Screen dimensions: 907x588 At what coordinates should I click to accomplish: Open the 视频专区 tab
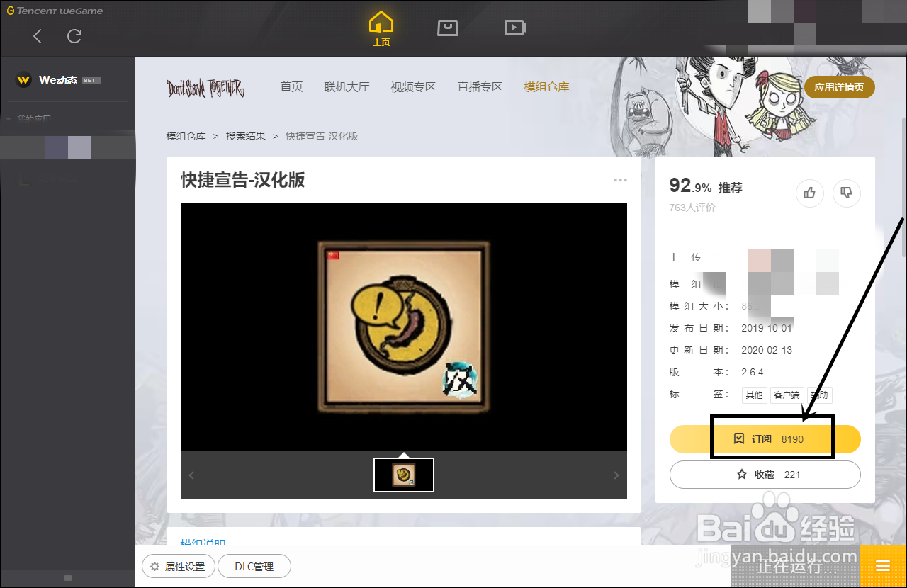[413, 87]
